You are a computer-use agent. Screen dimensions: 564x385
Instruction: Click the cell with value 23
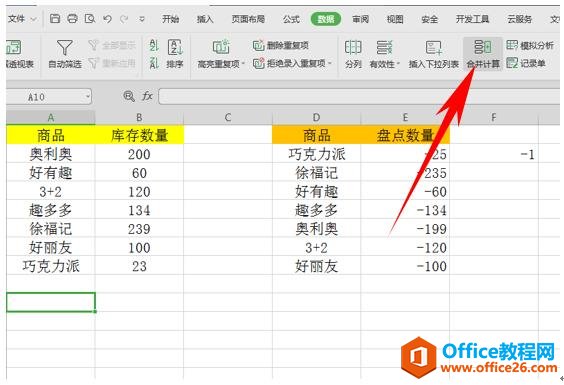139,266
